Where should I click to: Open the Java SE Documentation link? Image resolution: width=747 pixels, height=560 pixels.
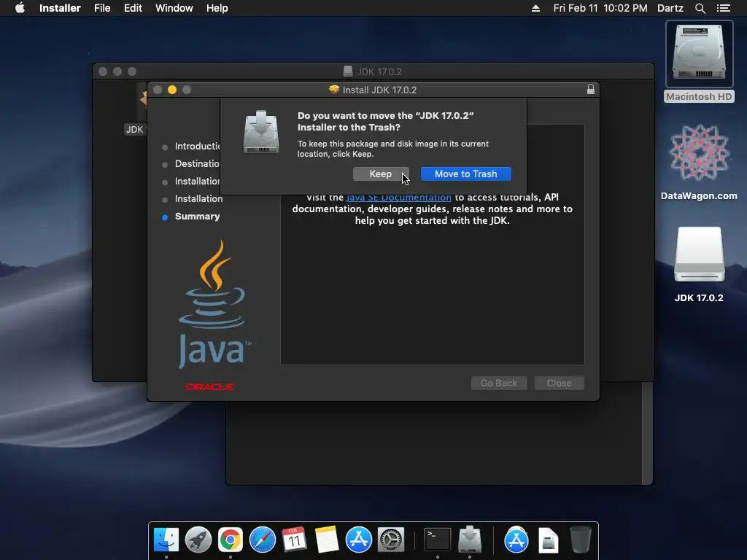(398, 197)
